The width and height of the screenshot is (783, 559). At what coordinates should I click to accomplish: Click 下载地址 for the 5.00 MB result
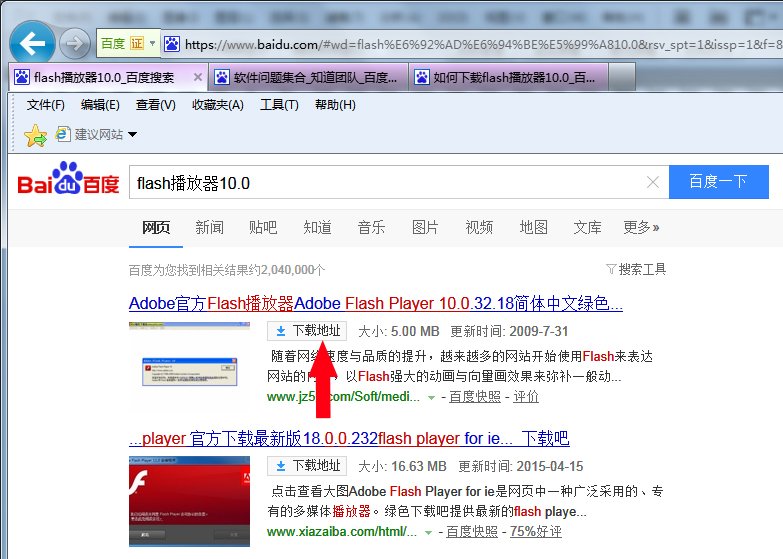pyautogui.click(x=307, y=331)
